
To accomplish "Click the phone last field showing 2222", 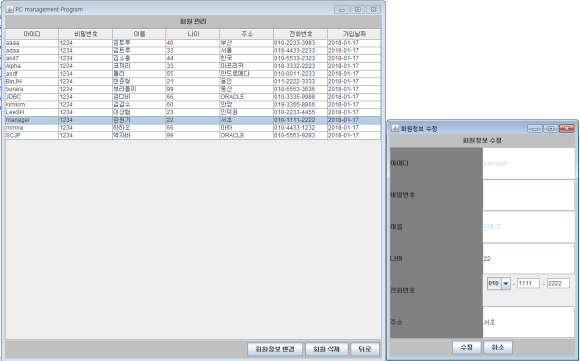I will tap(558, 283).
